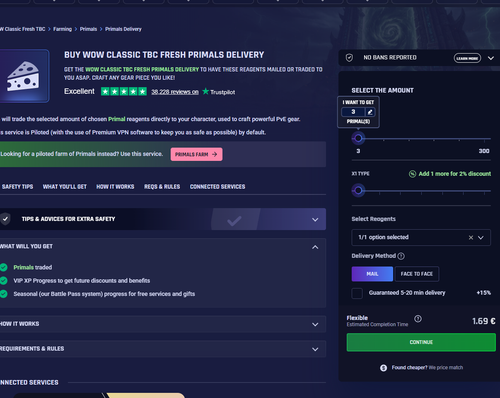Screen dimensions: 500x398
Task: Click the Primals Farm button
Action: point(196,154)
